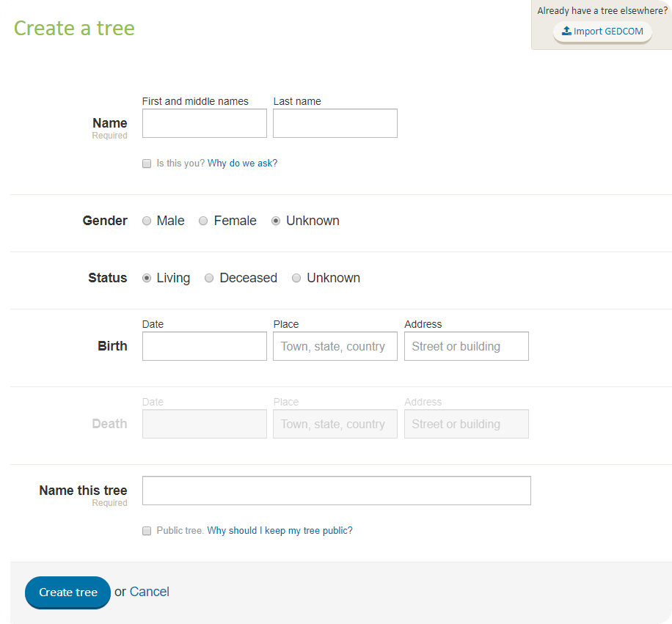Click the Cancel link
The height and width of the screenshot is (624, 672).
point(150,592)
